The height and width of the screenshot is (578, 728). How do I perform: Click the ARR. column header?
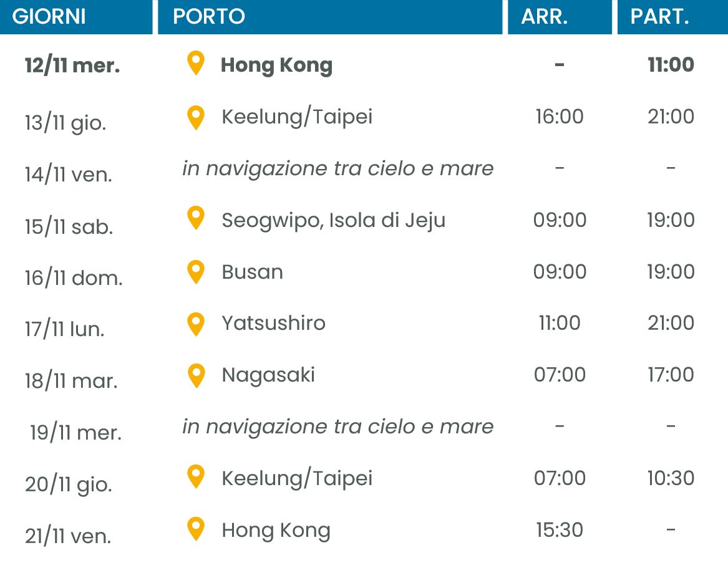(545, 17)
